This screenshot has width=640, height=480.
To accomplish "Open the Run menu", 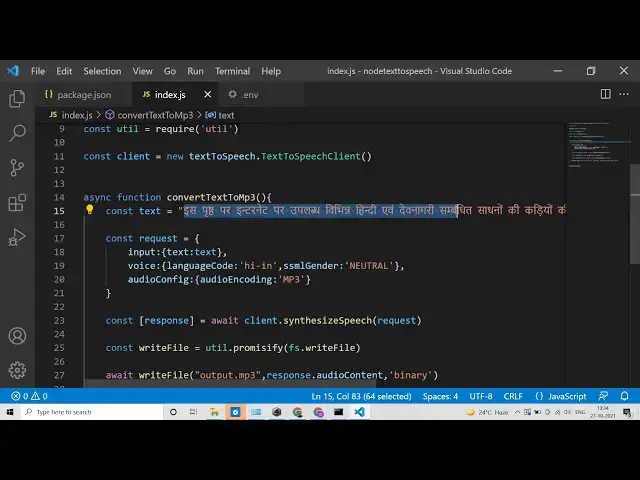I will point(196,71).
